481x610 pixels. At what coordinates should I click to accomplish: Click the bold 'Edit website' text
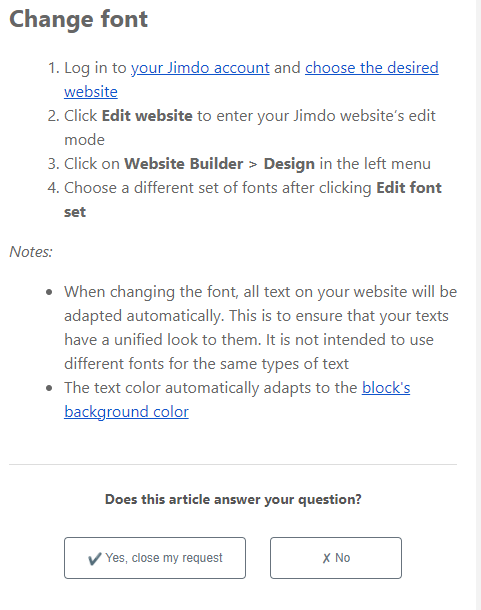[147, 116]
